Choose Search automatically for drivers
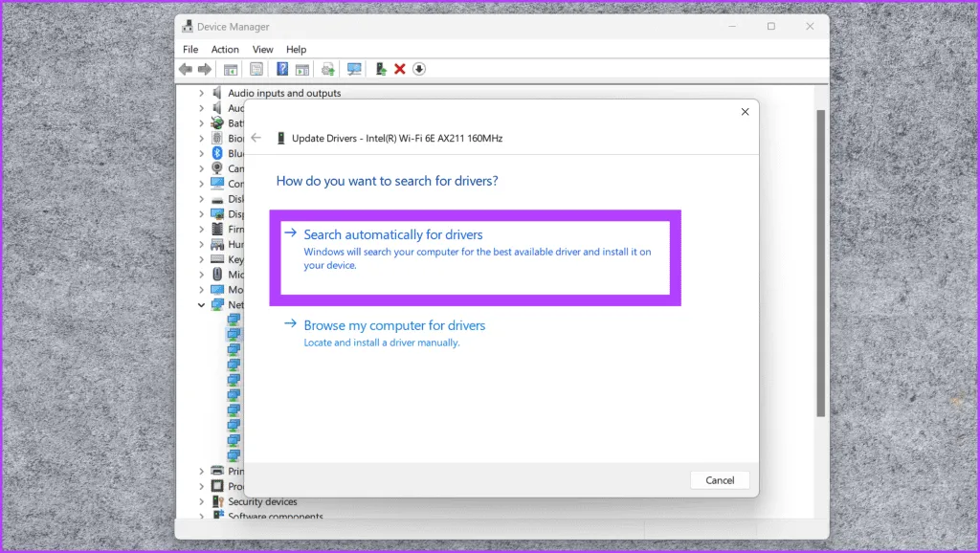 tap(393, 234)
